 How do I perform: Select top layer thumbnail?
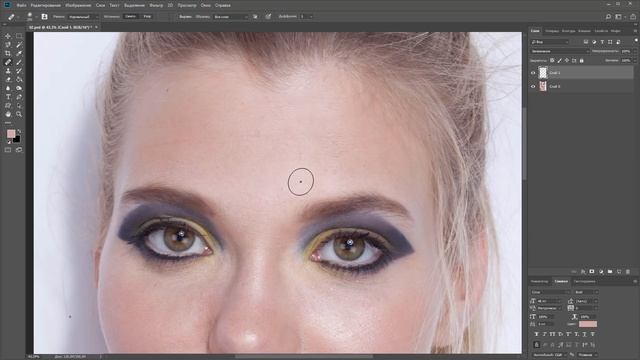pyautogui.click(x=543, y=73)
